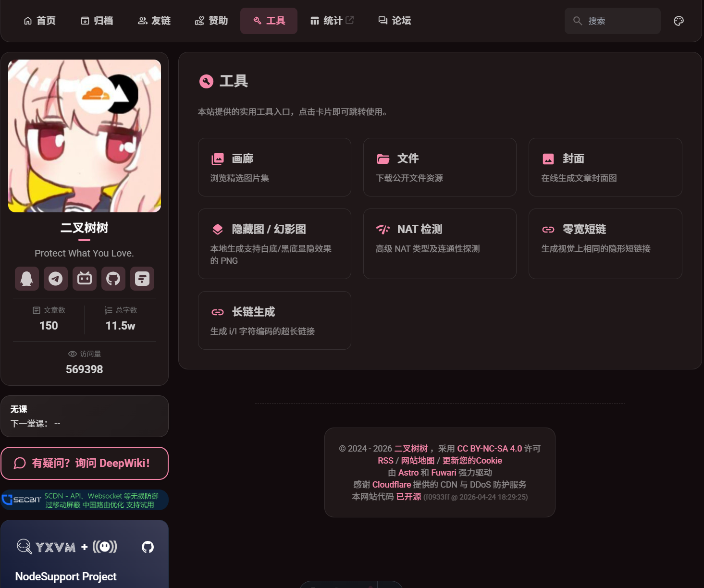Click the theme palette icon
Image resolution: width=704 pixels, height=588 pixels.
[679, 21]
